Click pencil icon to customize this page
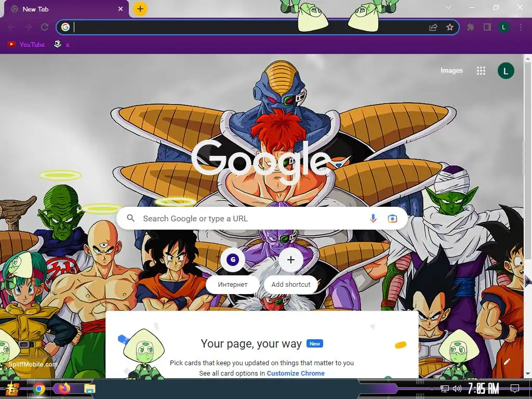Screen dimensions: 532x399 click(x=507, y=362)
